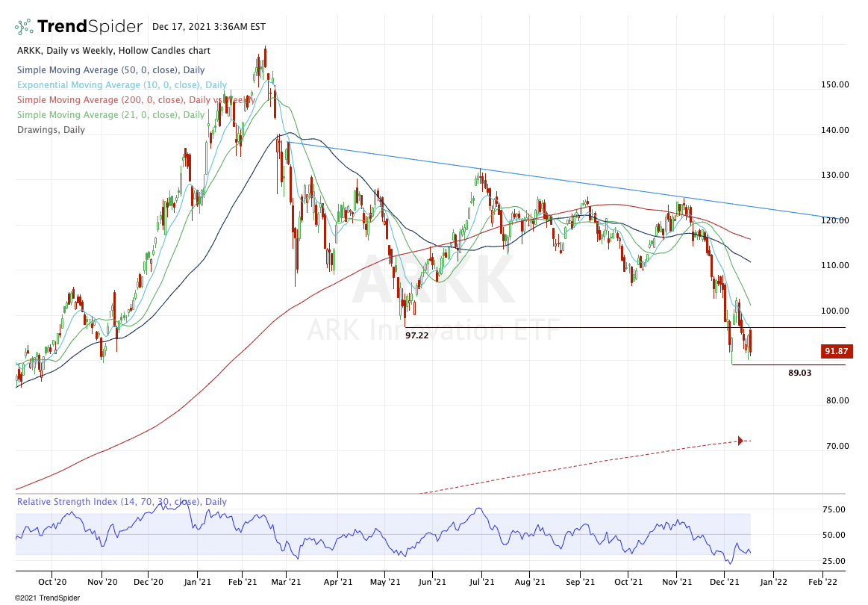Click the Feb '21 date axis label
Image resolution: width=868 pixels, height=605 pixels.
click(243, 582)
